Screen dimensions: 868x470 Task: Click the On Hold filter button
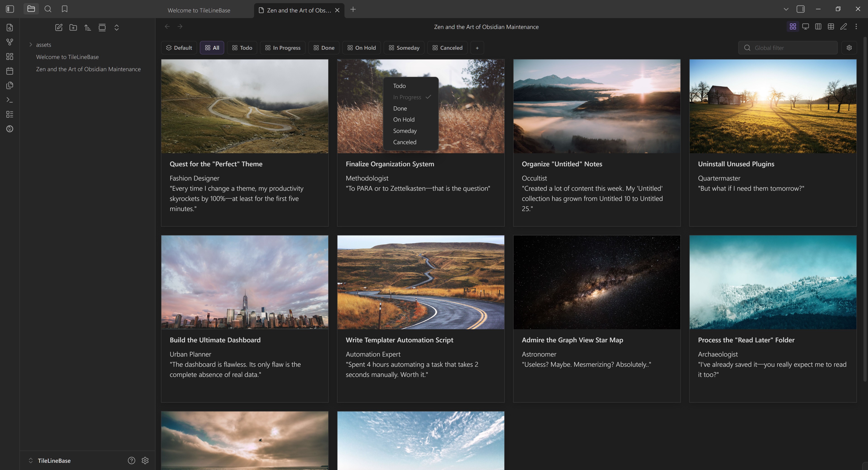pos(361,47)
